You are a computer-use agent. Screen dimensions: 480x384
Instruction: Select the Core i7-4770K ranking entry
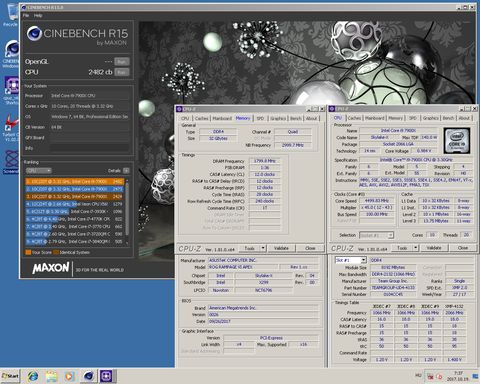click(x=75, y=219)
